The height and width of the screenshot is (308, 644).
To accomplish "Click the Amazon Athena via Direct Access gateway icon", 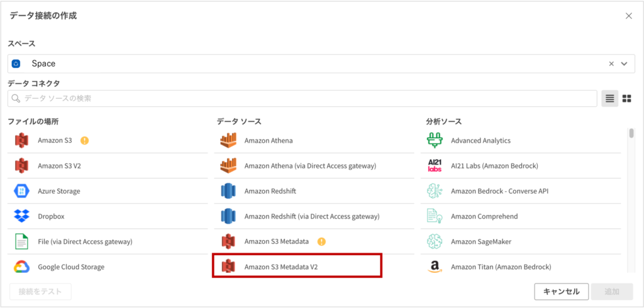I will click(x=228, y=165).
